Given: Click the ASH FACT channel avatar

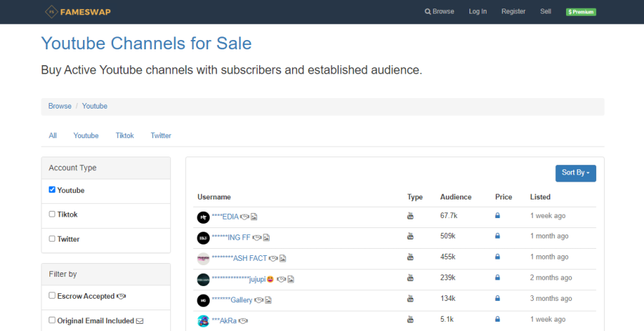Looking at the screenshot, I should (203, 259).
